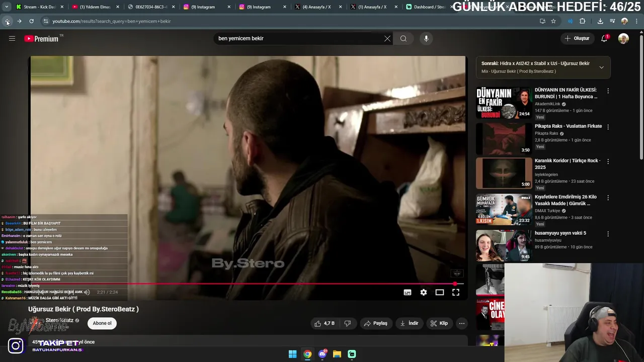Image resolution: width=644 pixels, height=362 pixels.
Task: Open Chrome downloads icon
Action: point(600,21)
